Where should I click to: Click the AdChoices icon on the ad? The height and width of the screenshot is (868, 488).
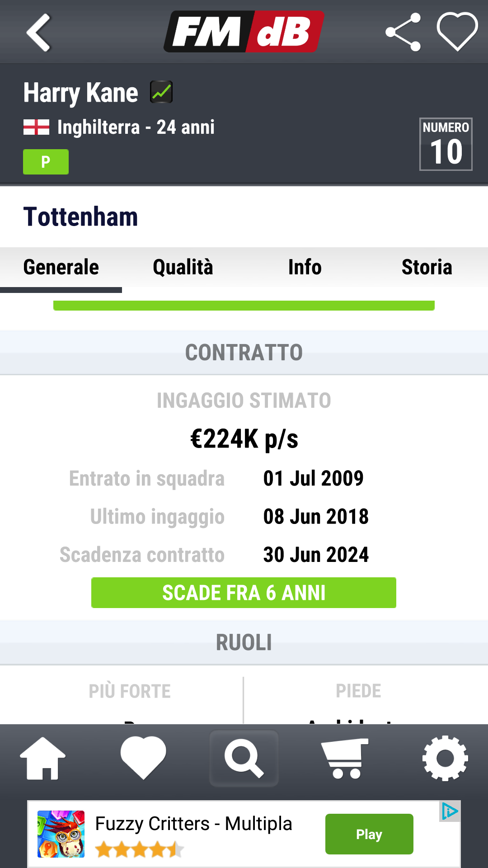pos(450,811)
